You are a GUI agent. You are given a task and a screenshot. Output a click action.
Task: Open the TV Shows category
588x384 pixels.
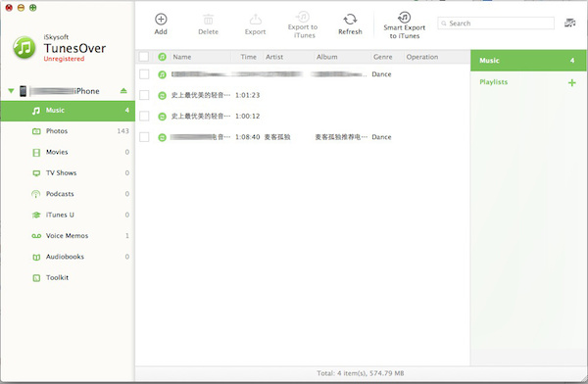coord(68,172)
